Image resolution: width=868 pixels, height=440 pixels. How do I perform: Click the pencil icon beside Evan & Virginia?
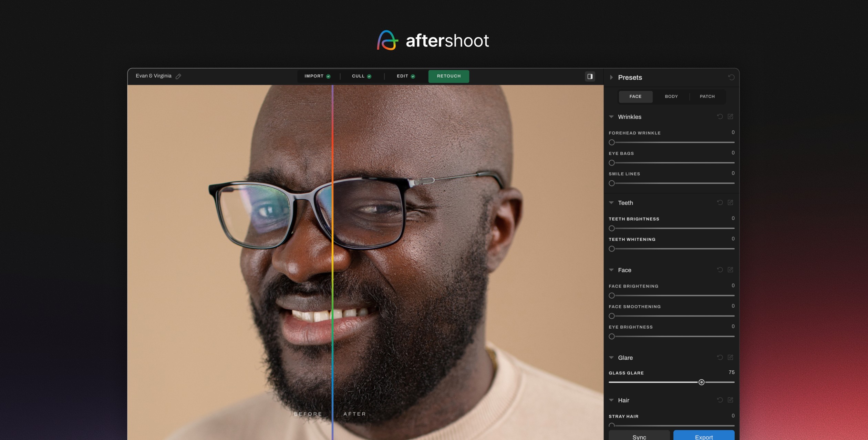pos(178,76)
